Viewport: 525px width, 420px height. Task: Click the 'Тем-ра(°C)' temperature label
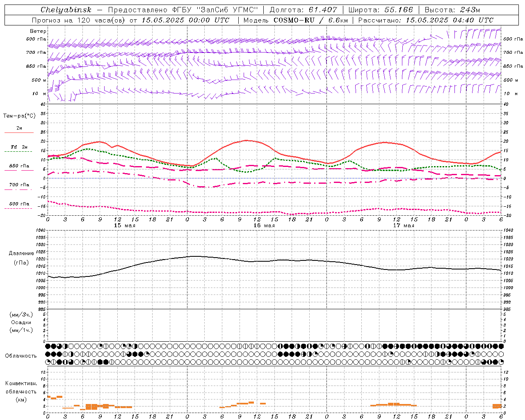point(19,116)
